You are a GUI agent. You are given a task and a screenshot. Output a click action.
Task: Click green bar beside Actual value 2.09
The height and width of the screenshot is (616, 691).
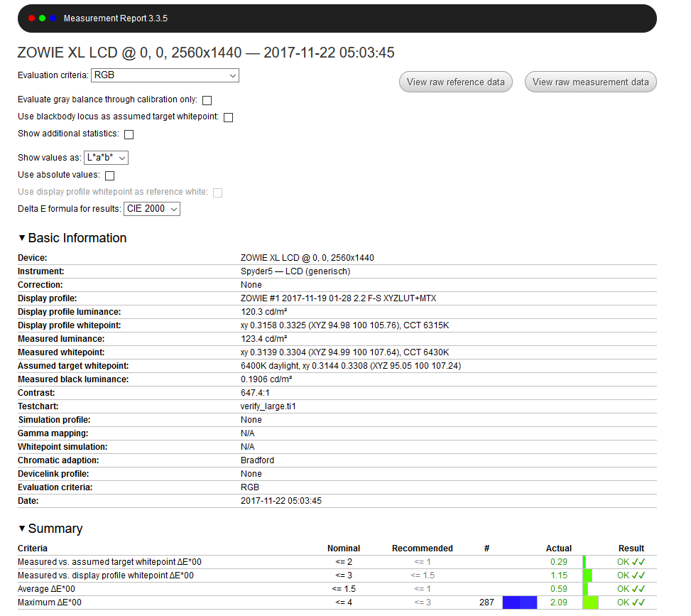point(590,603)
